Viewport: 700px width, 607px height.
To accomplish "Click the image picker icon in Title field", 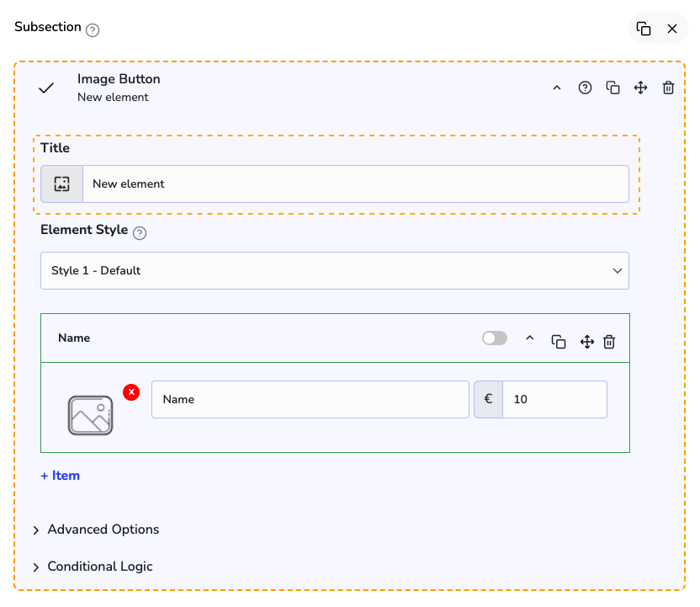I will click(61, 184).
